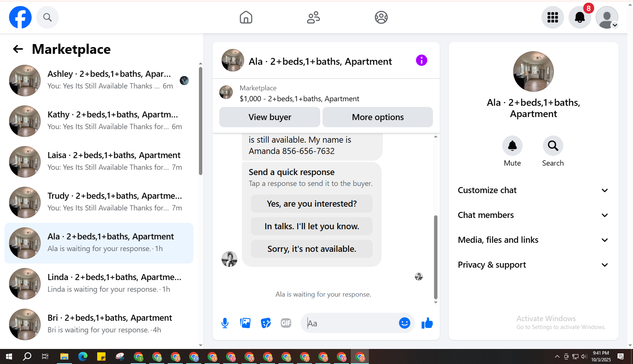The height and width of the screenshot is (364, 633).
Task: Expand Customize chat section
Action: click(x=533, y=190)
